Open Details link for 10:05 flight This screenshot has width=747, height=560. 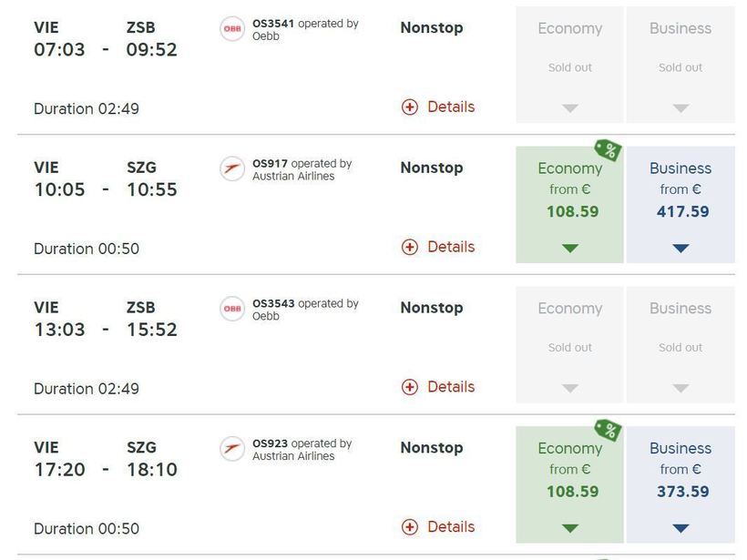pyautogui.click(x=451, y=247)
